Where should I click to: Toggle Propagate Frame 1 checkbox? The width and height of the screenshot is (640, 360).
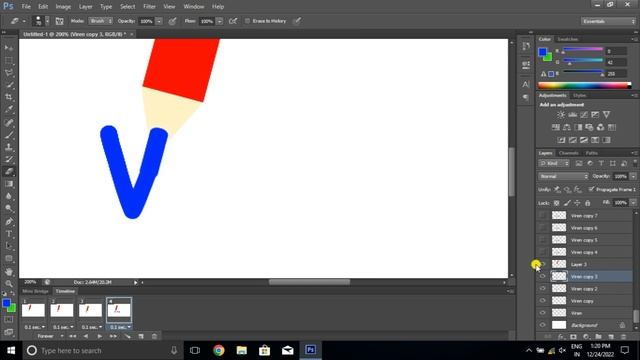coord(591,189)
